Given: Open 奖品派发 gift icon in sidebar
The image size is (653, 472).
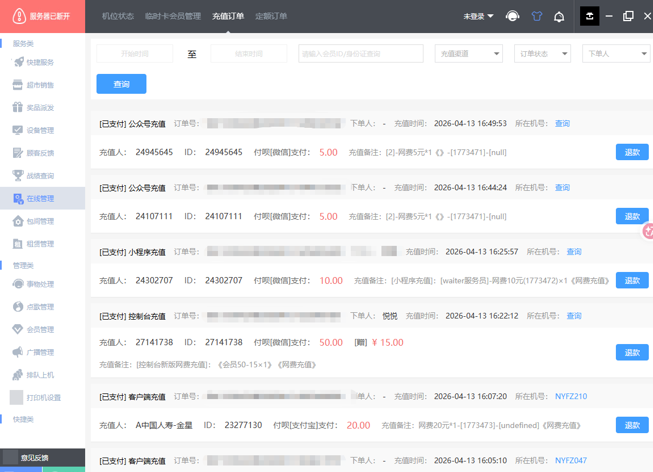Looking at the screenshot, I should point(17,107).
